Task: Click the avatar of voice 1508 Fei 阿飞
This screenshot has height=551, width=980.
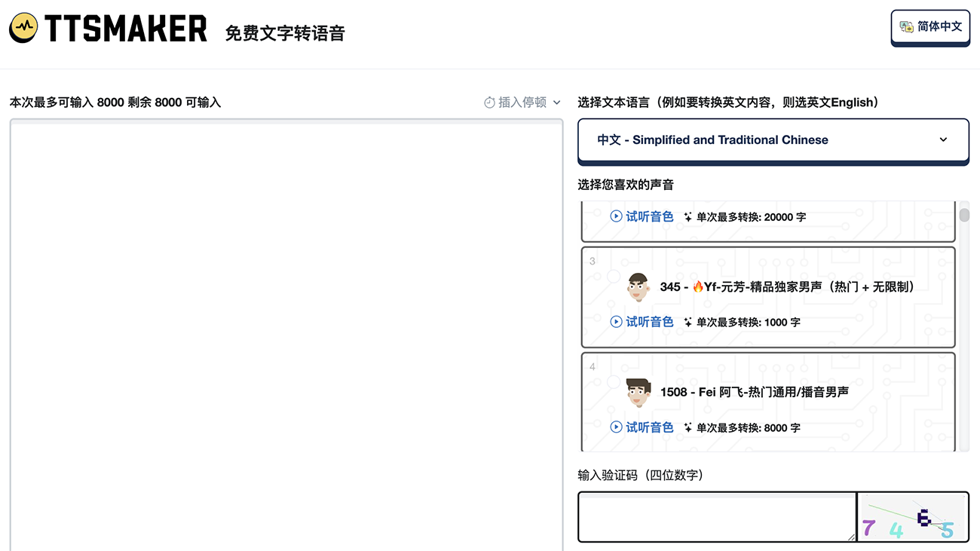Action: (638, 392)
